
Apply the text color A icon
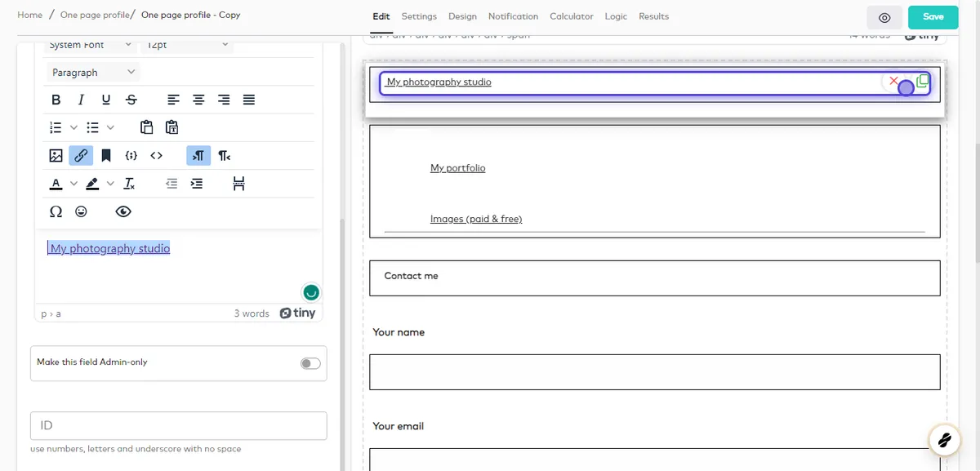(56, 184)
